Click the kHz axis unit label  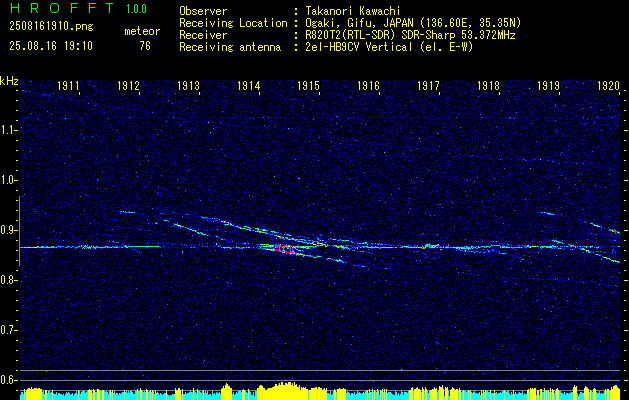(9, 81)
